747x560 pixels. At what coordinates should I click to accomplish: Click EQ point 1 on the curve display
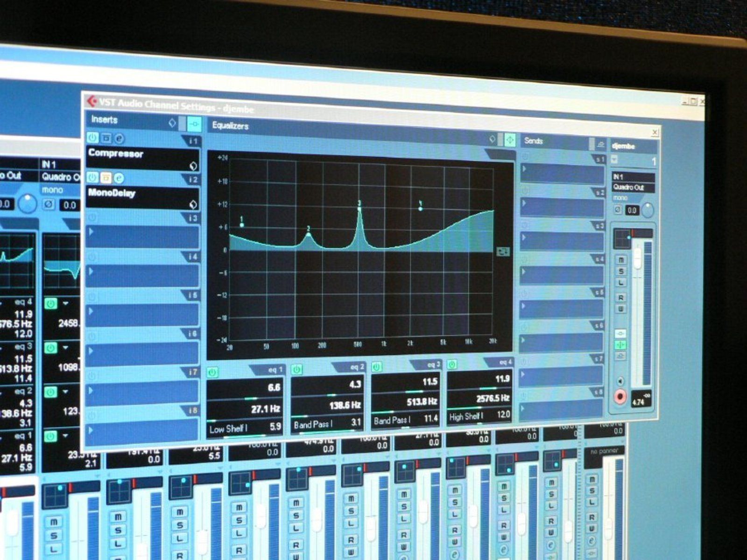coord(242,225)
